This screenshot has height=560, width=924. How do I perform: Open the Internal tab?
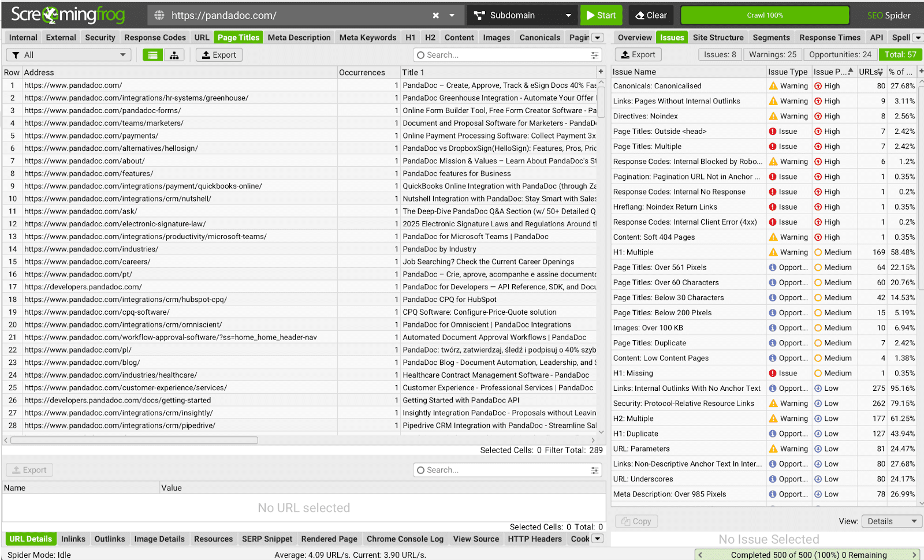tap(23, 38)
